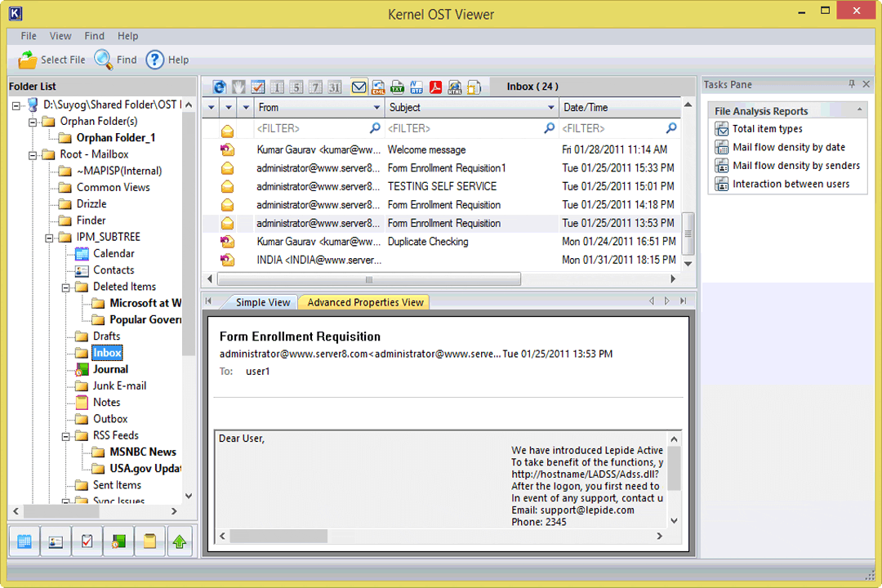Click the Select File button
This screenshot has width=882, height=588.
point(51,59)
